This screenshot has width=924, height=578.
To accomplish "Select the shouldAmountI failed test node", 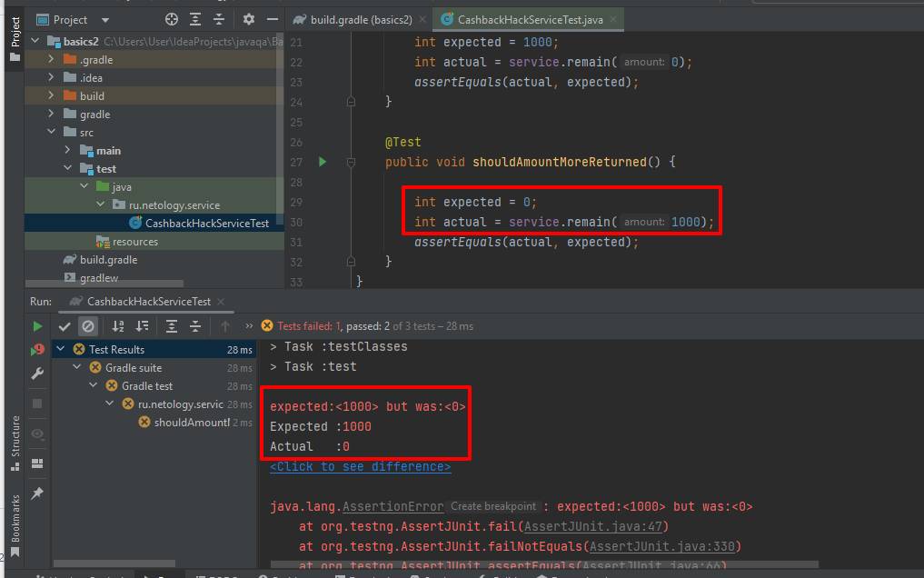I will click(193, 422).
